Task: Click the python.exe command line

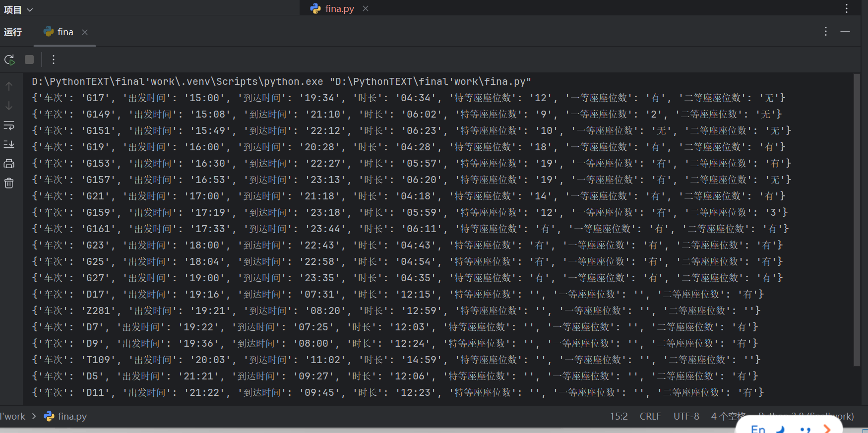Action: point(281,81)
